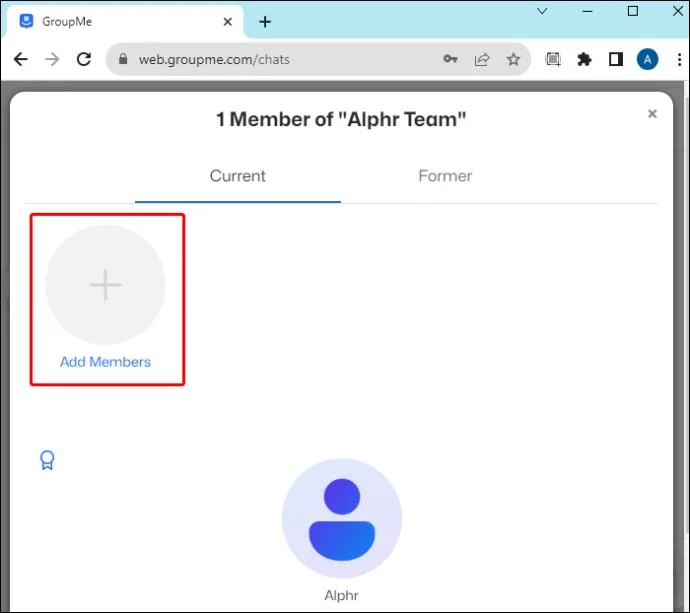Image resolution: width=690 pixels, height=613 pixels.
Task: Go back to the previous page
Action: tap(21, 59)
